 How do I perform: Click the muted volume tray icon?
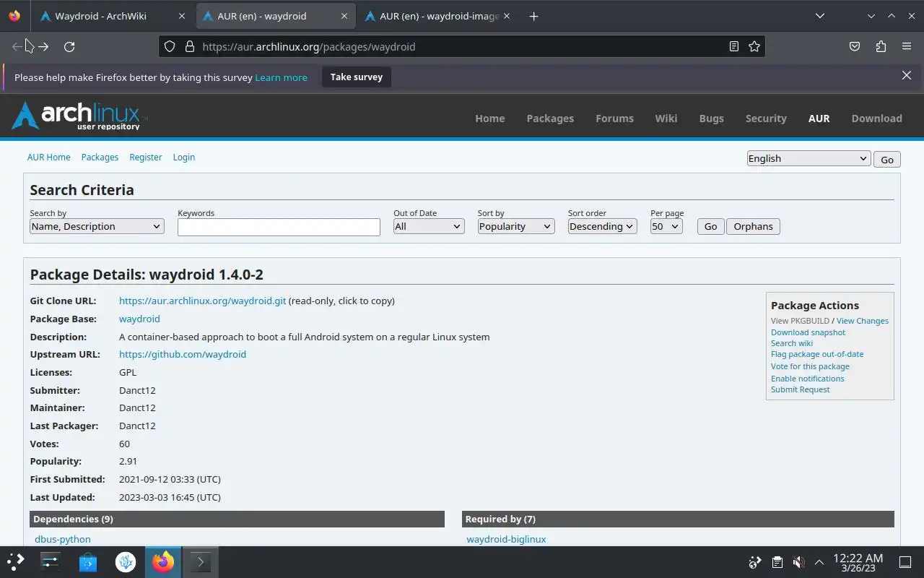point(798,562)
